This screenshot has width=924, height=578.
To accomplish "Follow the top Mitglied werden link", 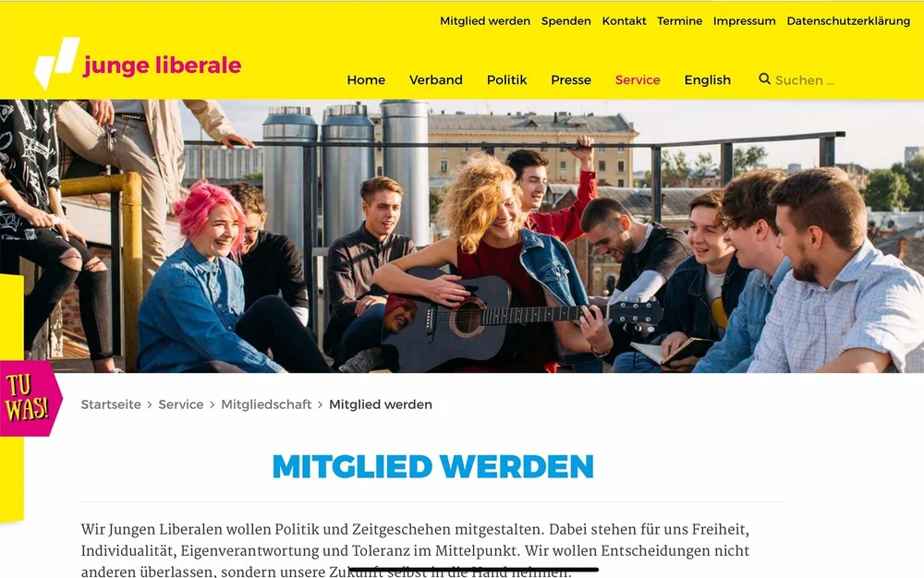I will [x=485, y=21].
